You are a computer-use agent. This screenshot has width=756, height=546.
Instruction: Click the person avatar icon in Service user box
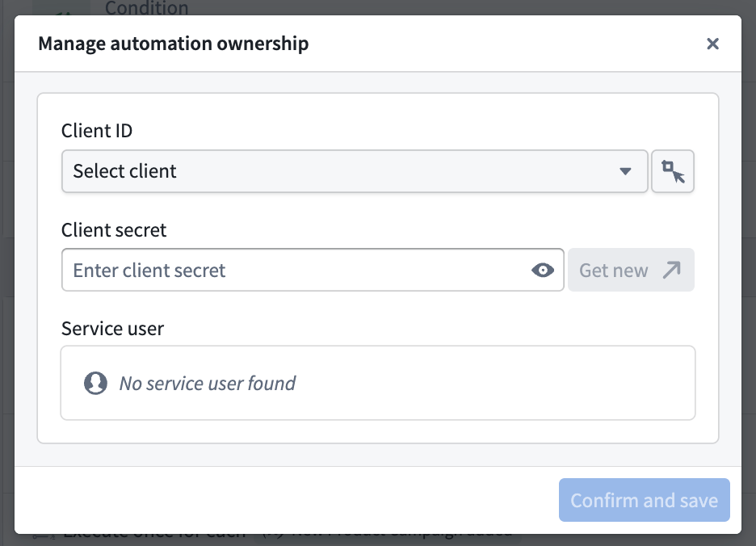coord(94,383)
